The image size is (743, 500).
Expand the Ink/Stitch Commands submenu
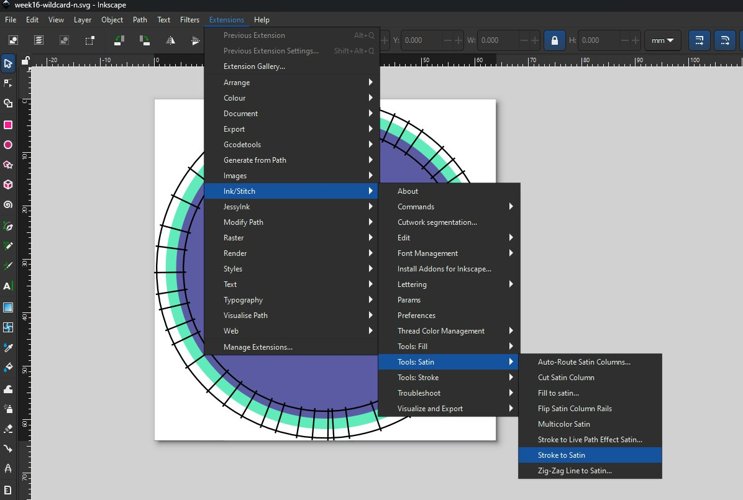coord(449,207)
